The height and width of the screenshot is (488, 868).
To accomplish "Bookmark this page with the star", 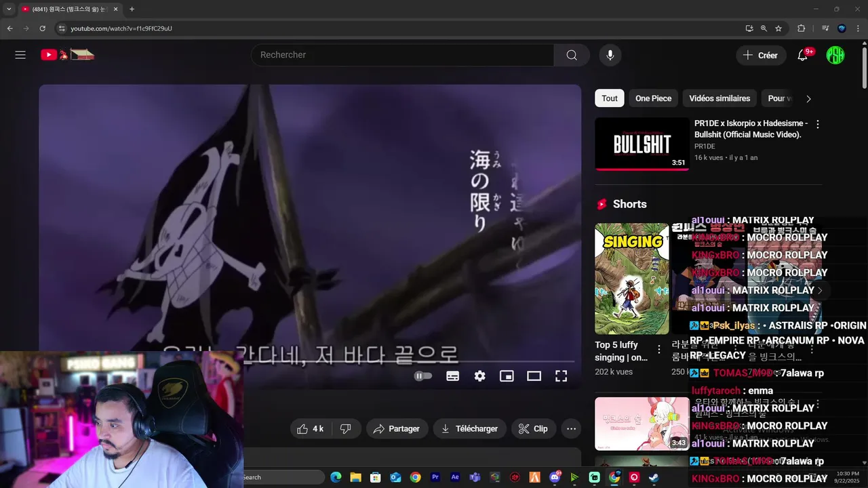I will tap(778, 28).
